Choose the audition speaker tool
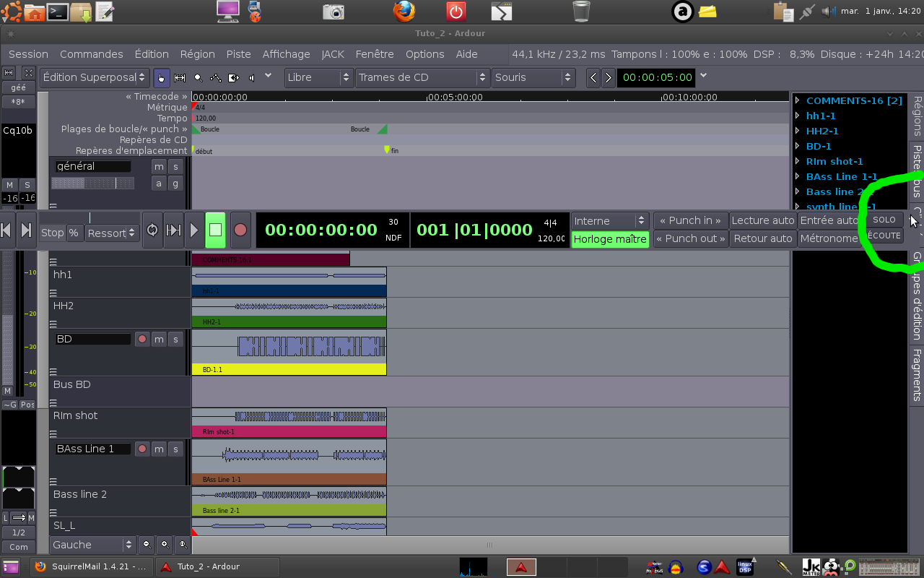 click(x=251, y=77)
